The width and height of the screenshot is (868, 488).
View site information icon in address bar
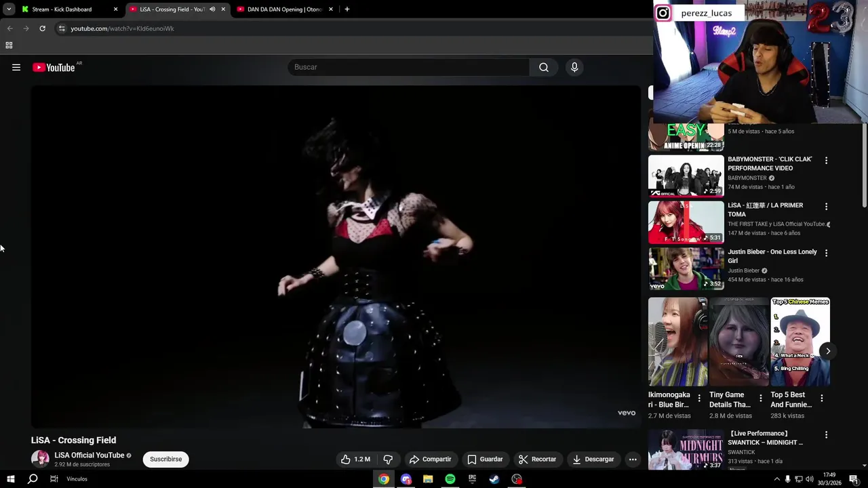pos(62,28)
